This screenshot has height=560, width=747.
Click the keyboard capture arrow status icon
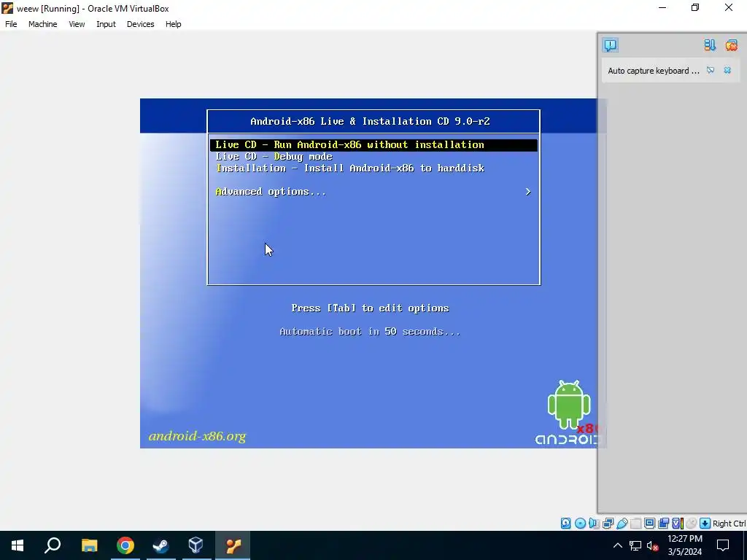(705, 524)
